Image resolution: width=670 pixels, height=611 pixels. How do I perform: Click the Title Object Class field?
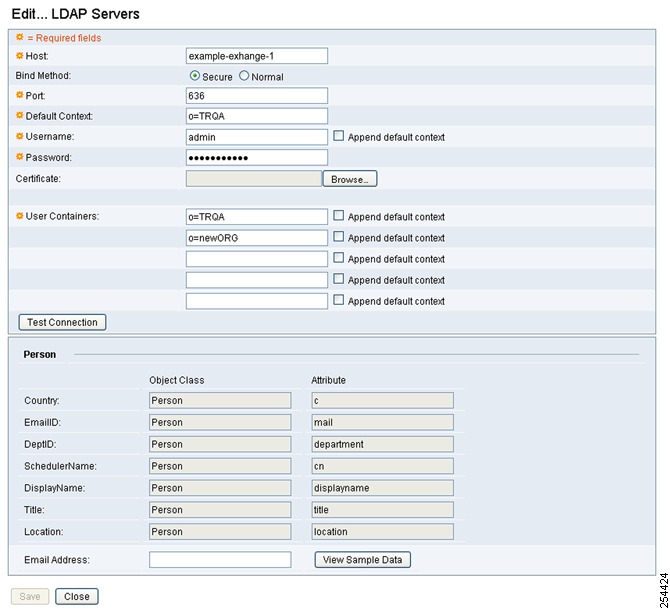(220, 510)
